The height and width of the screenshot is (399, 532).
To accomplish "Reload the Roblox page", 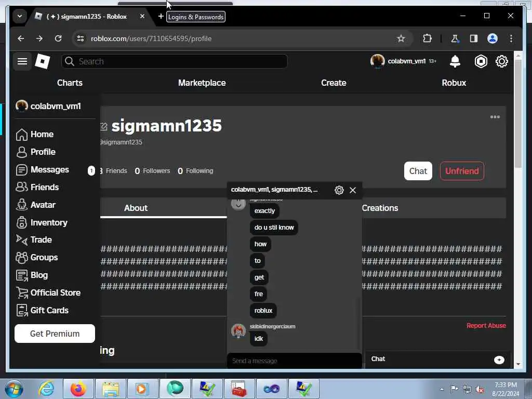I will (x=58, y=38).
